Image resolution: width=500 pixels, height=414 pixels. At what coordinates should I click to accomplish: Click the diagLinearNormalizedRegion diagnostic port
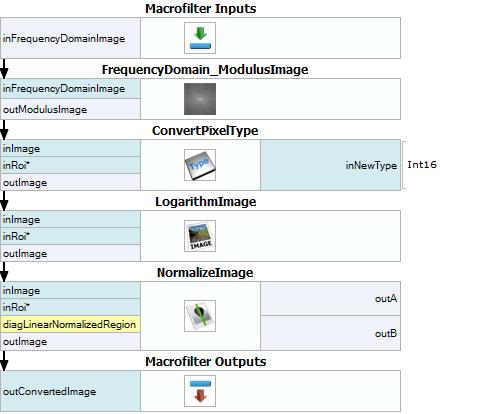point(70,324)
